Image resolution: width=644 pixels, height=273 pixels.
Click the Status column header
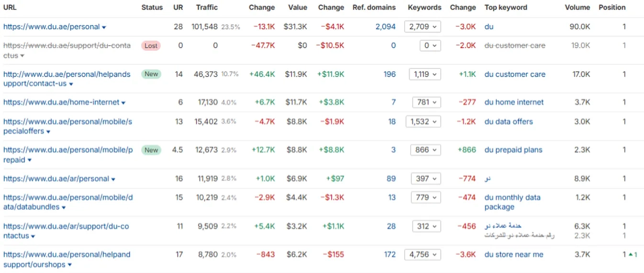tap(152, 7)
